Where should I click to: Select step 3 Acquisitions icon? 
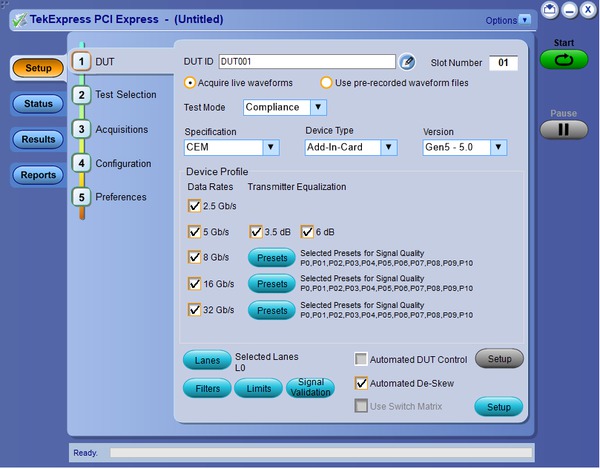(82, 129)
